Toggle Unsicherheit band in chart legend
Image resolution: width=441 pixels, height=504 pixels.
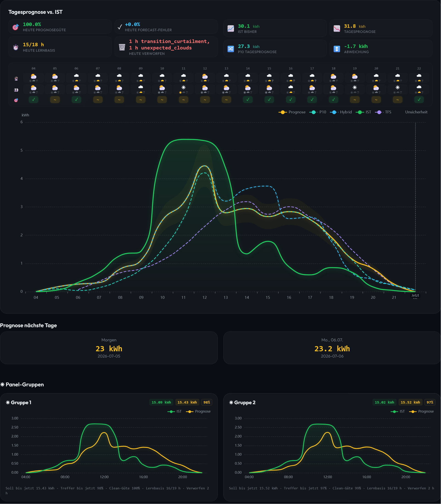(416, 112)
